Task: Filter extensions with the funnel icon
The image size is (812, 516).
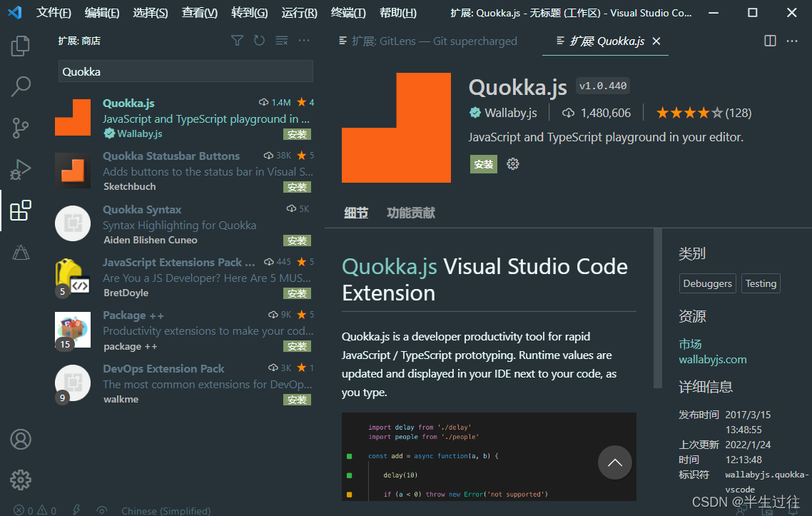Action: pos(237,41)
